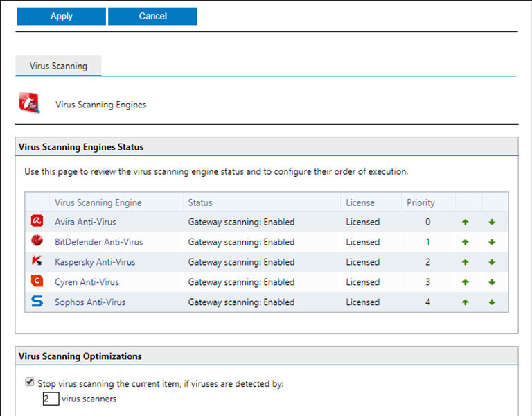Click priority value 3 in Cyren row
This screenshot has width=532, height=416.
point(428,282)
